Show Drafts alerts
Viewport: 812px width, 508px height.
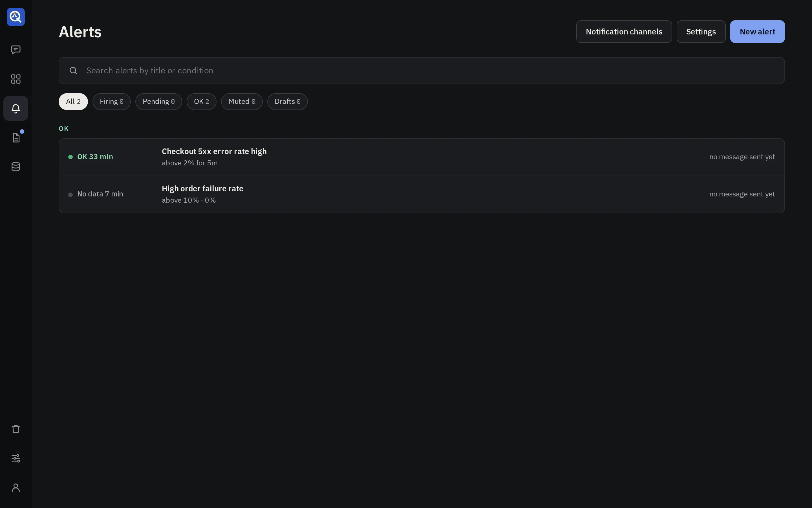coord(287,102)
